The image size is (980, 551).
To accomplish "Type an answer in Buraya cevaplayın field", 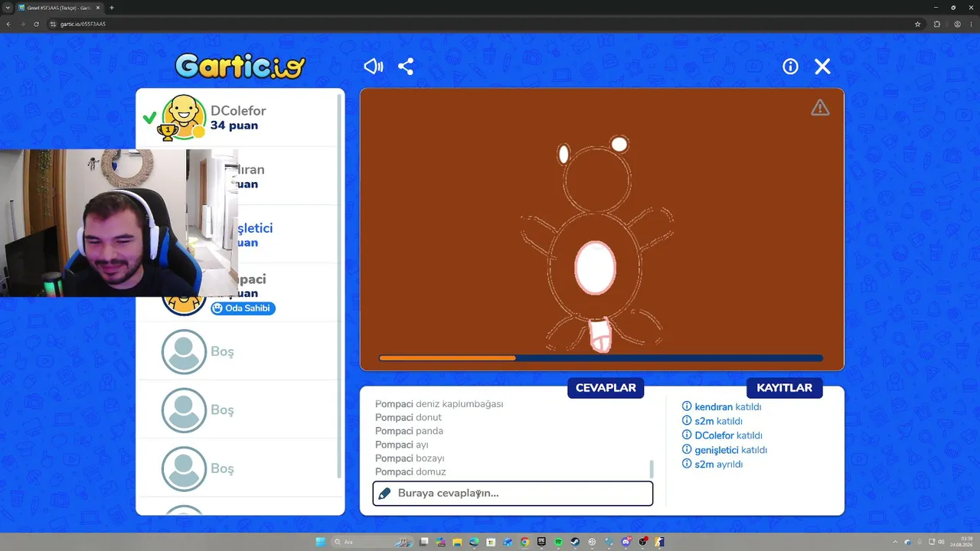I will [x=513, y=494].
